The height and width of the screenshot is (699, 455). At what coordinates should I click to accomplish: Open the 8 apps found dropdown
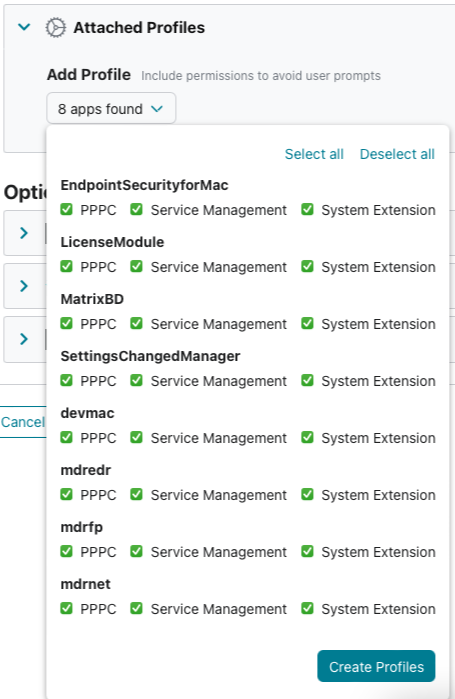tap(111, 108)
